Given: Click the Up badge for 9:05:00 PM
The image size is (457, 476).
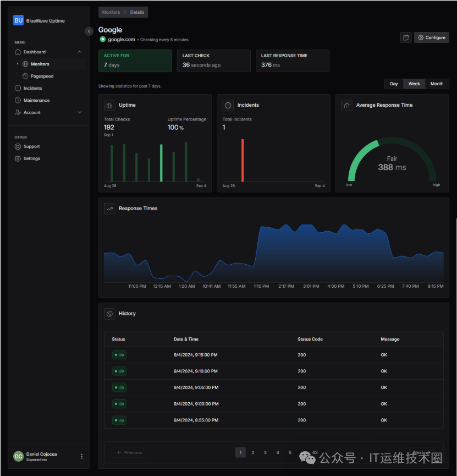Looking at the screenshot, I should (x=119, y=387).
